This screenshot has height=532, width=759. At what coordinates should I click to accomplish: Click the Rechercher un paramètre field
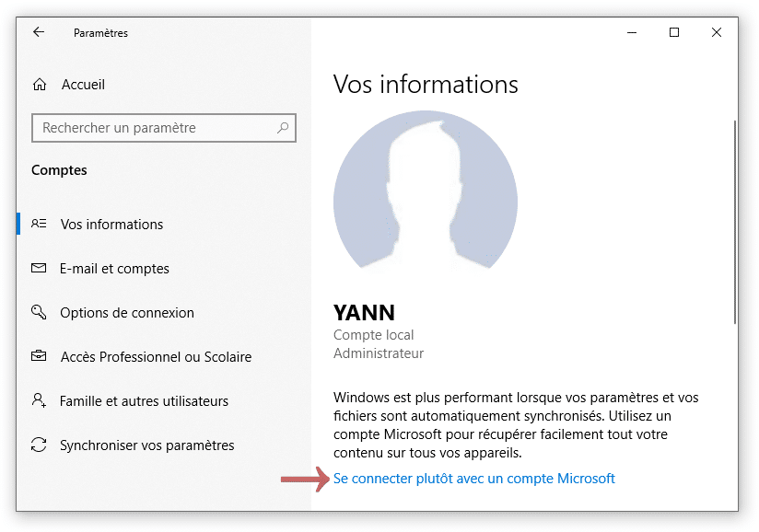pyautogui.click(x=164, y=128)
